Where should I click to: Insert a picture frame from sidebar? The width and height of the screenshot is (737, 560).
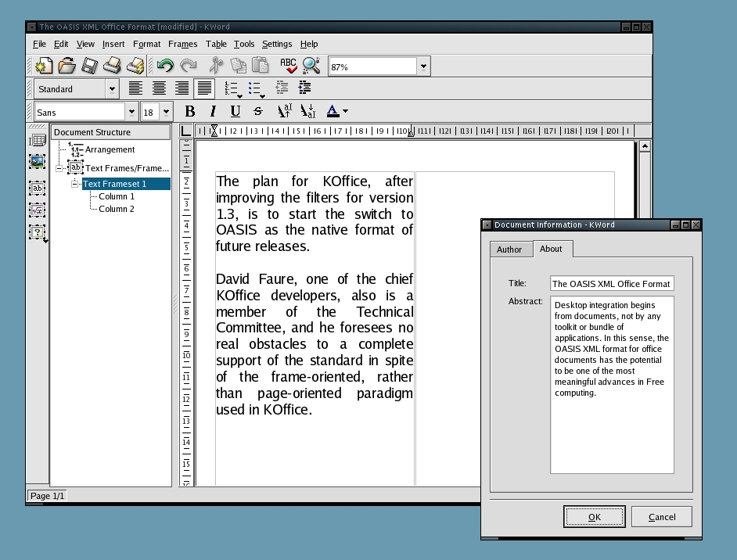(x=37, y=162)
